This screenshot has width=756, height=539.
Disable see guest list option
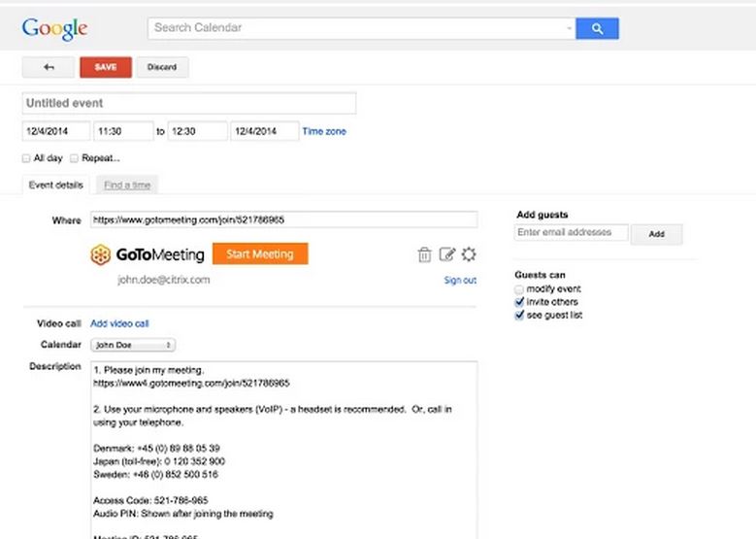pos(519,315)
